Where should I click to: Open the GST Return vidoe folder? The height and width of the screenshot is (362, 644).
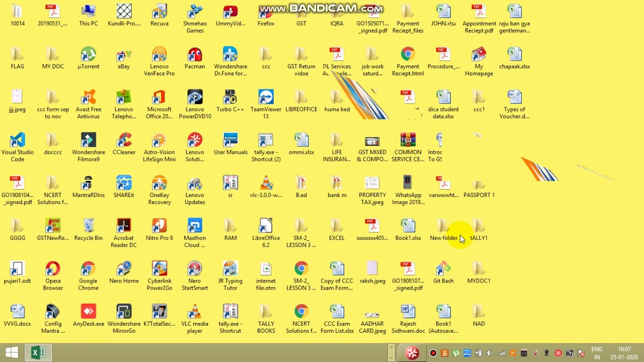tap(301, 62)
